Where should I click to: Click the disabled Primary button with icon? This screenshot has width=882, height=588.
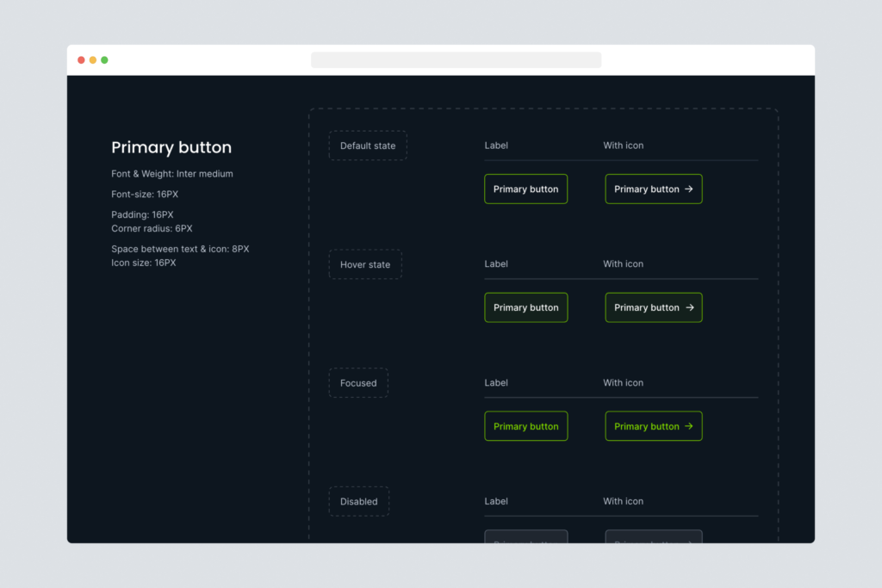coord(653,537)
